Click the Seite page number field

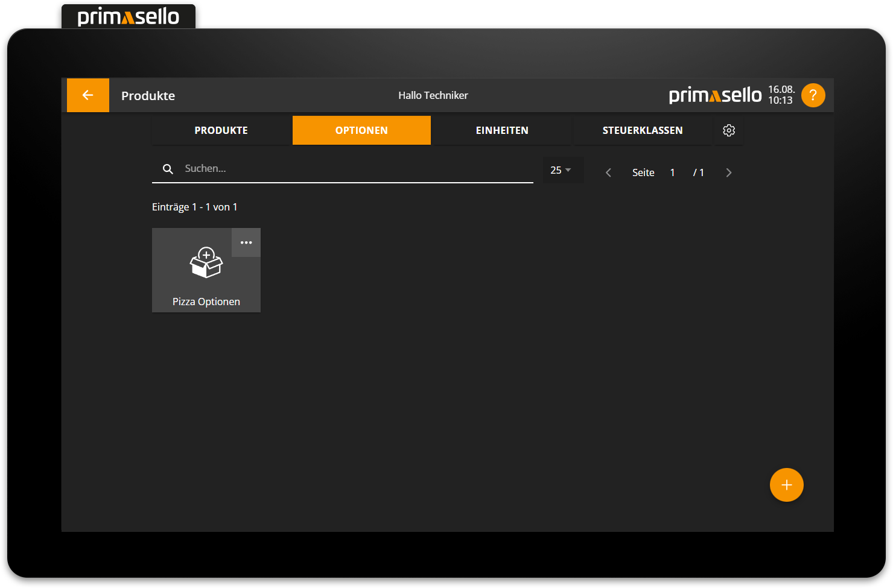pyautogui.click(x=672, y=172)
